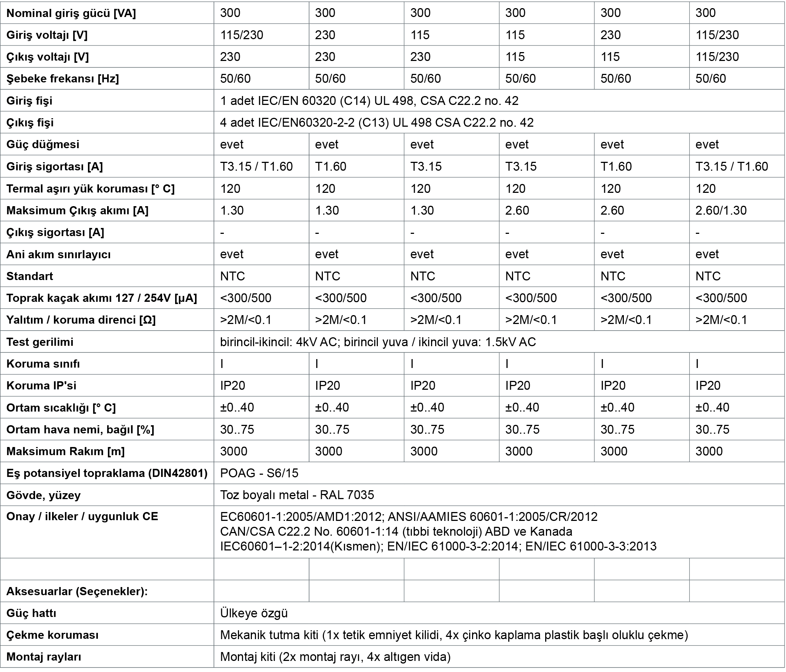Click the 'Çıkış fişi' row label
This screenshot has height=672, width=786.
pos(30,123)
